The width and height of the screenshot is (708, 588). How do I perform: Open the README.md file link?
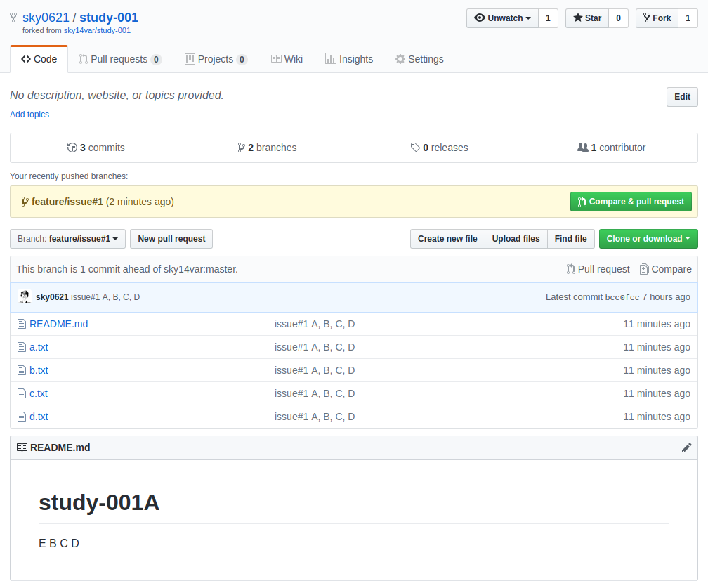tap(59, 324)
